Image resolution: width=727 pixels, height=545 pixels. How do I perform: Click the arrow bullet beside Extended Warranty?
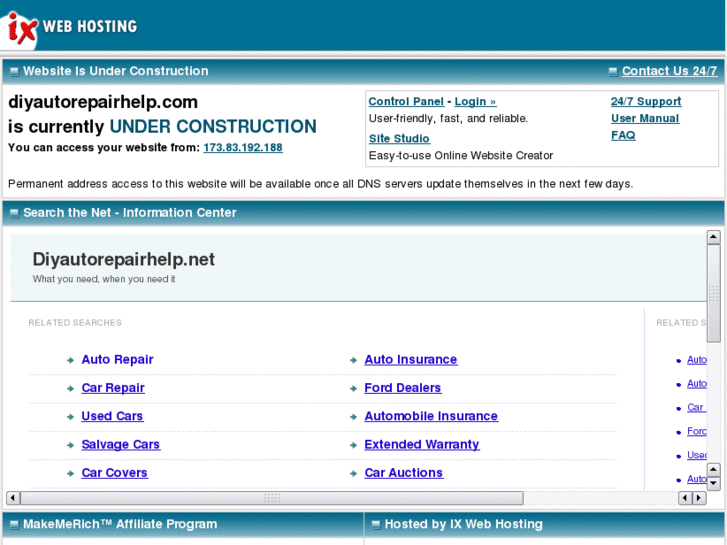pos(353,445)
